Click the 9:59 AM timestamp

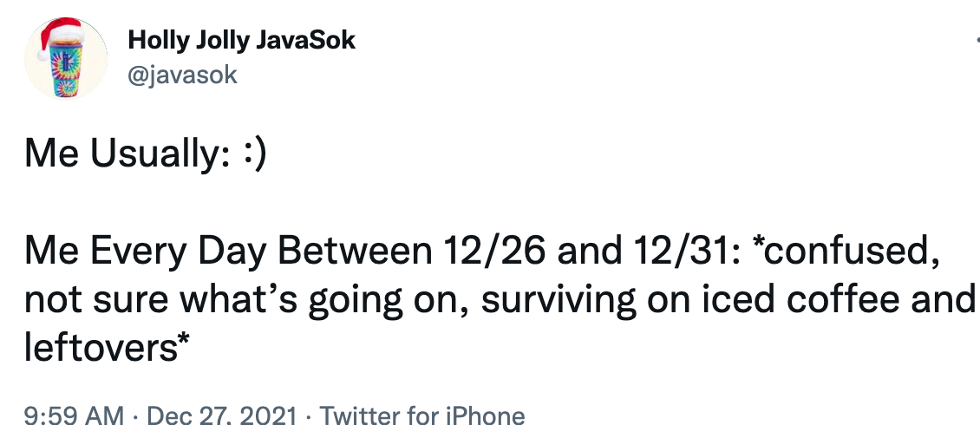(x=74, y=415)
